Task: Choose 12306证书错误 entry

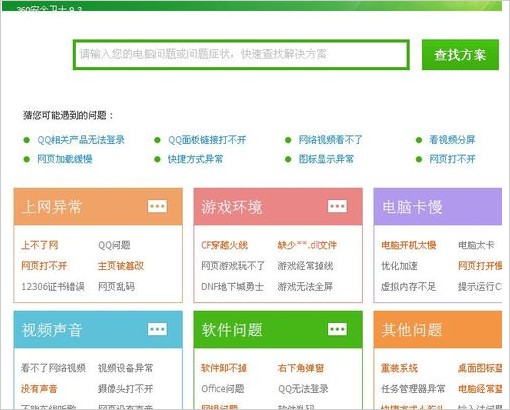Action: 53,286
